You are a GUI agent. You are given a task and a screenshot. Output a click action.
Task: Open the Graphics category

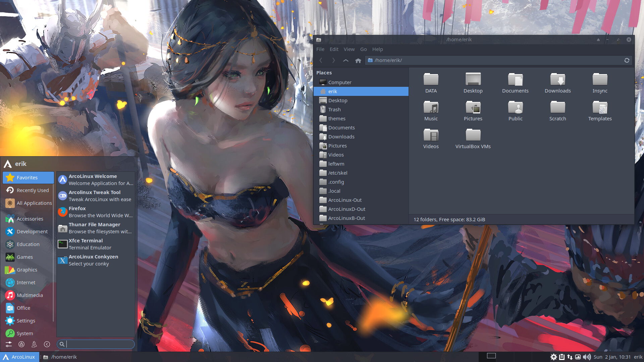tap(28, 270)
